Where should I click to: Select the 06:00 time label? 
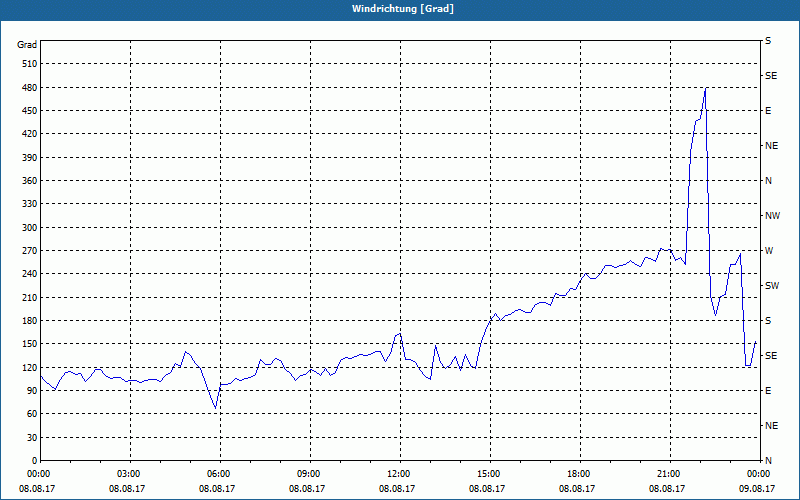(x=220, y=474)
